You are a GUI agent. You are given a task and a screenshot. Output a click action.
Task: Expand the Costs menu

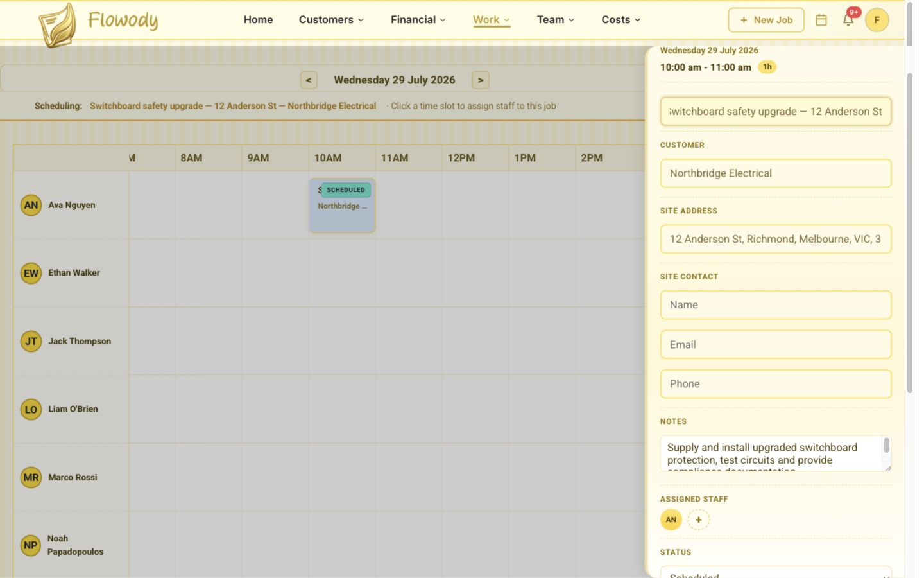pos(621,20)
